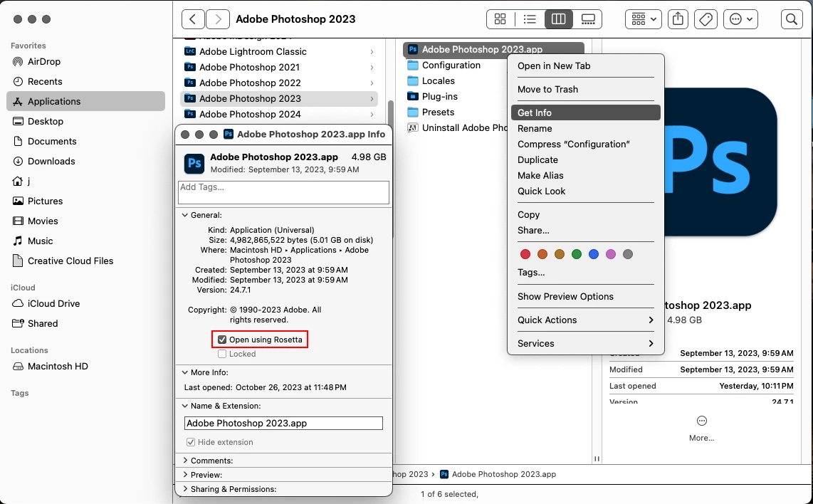Expand the Comments section
The width and height of the screenshot is (813, 504).
click(x=184, y=461)
